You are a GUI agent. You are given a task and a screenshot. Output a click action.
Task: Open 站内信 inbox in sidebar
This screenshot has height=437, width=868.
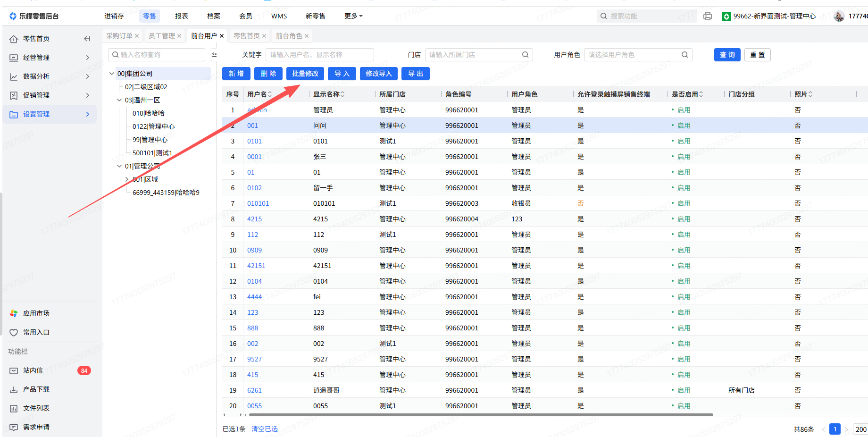click(x=33, y=370)
